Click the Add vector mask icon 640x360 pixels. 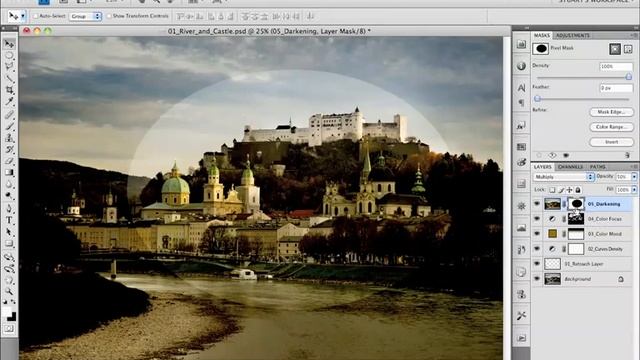point(628,49)
